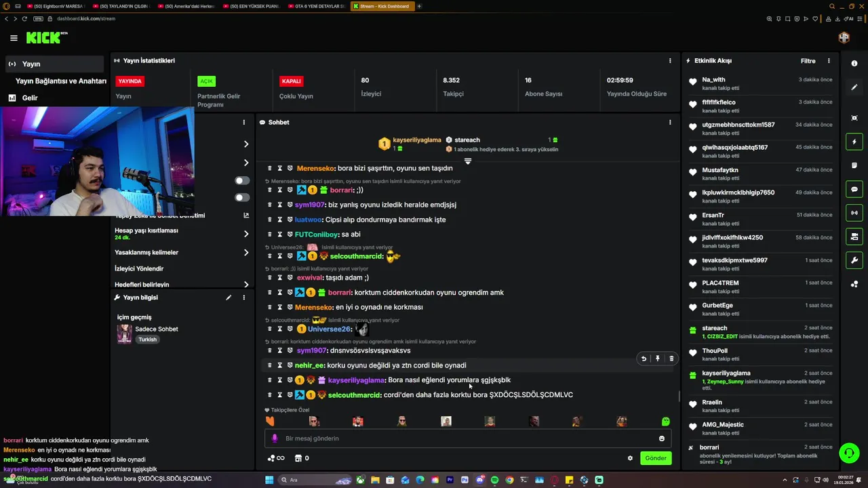Open the İzleyici Yönlendir setting
This screenshot has height=488, width=868.
click(139, 268)
